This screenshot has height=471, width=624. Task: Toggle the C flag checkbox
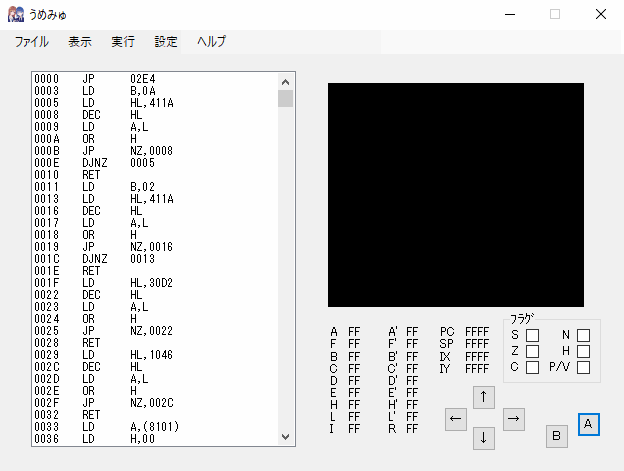pyautogui.click(x=532, y=367)
